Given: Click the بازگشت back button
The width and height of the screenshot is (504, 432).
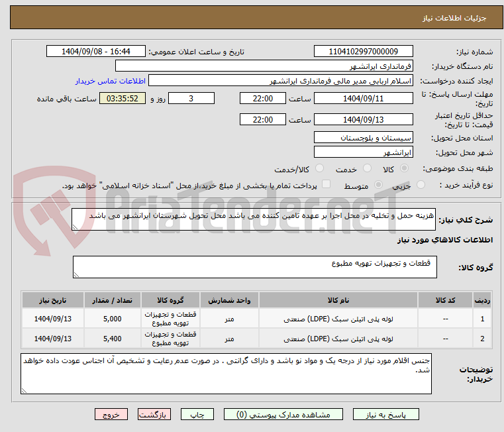Looking at the screenshot, I should click(154, 414).
